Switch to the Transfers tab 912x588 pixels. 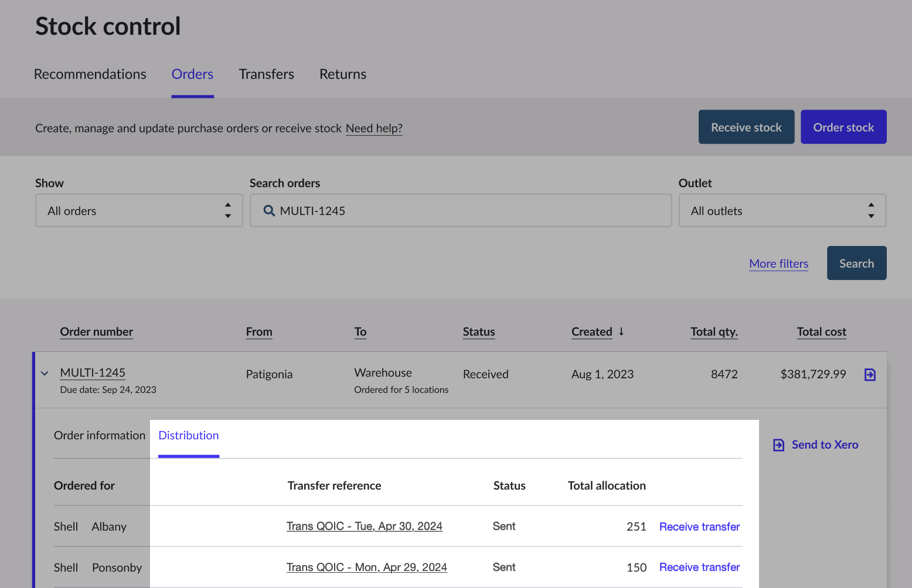pos(266,74)
